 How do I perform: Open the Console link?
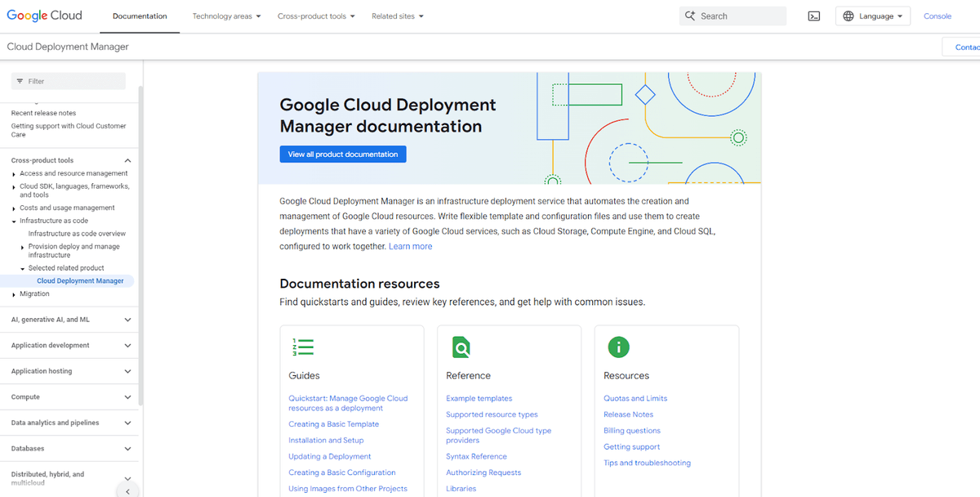pyautogui.click(x=937, y=16)
